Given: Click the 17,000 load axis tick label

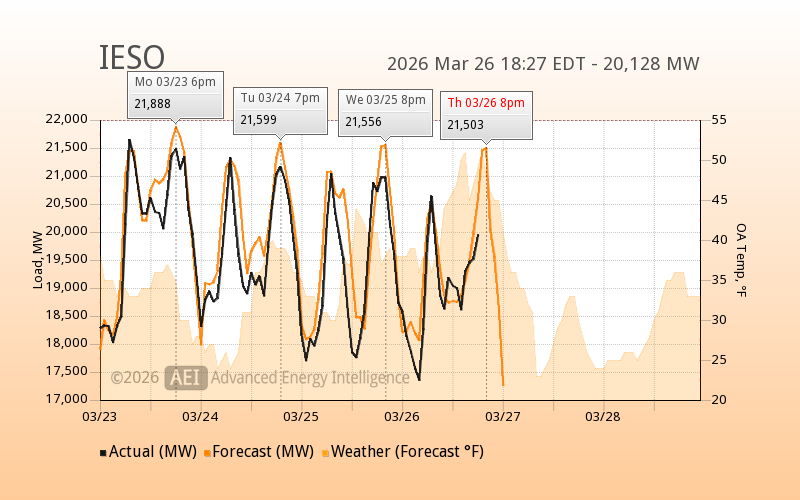Looking at the screenshot, I should [68, 399].
